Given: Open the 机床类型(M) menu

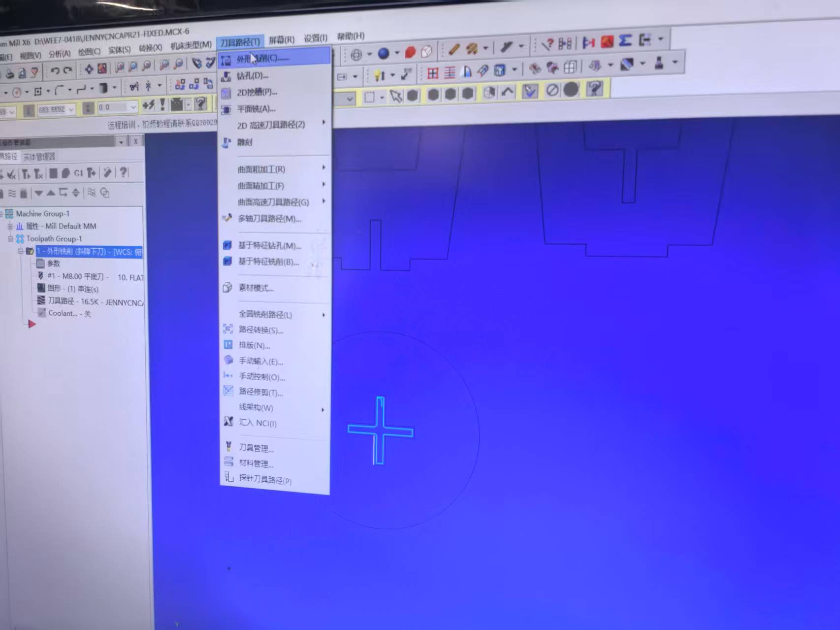Looking at the screenshot, I should click(x=191, y=45).
